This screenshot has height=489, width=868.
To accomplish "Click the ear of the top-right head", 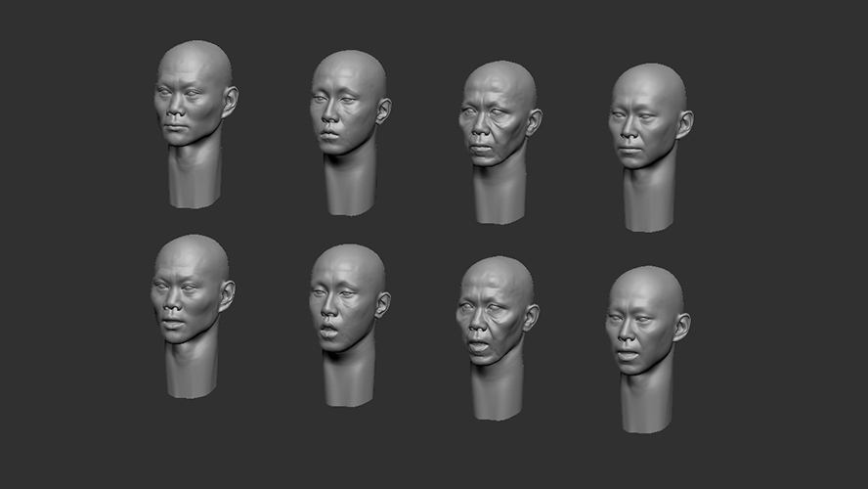I will coord(685,124).
